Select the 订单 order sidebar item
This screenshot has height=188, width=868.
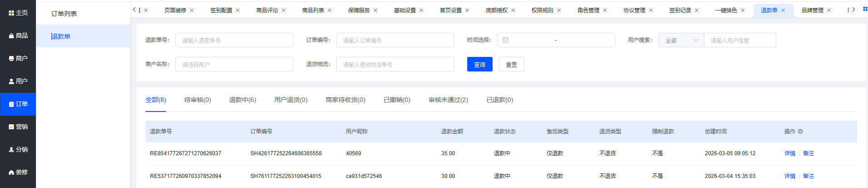coord(18,104)
